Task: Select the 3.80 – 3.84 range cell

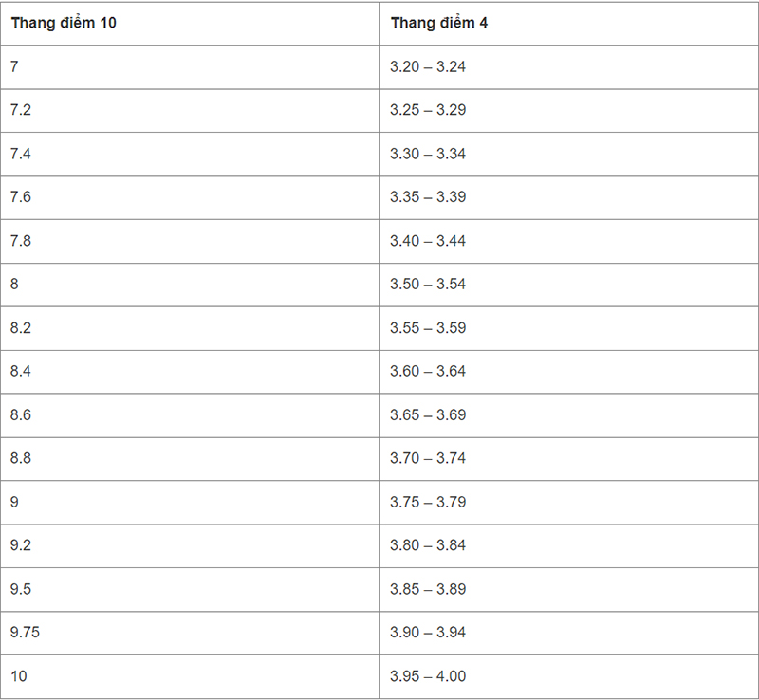Action: (568, 546)
